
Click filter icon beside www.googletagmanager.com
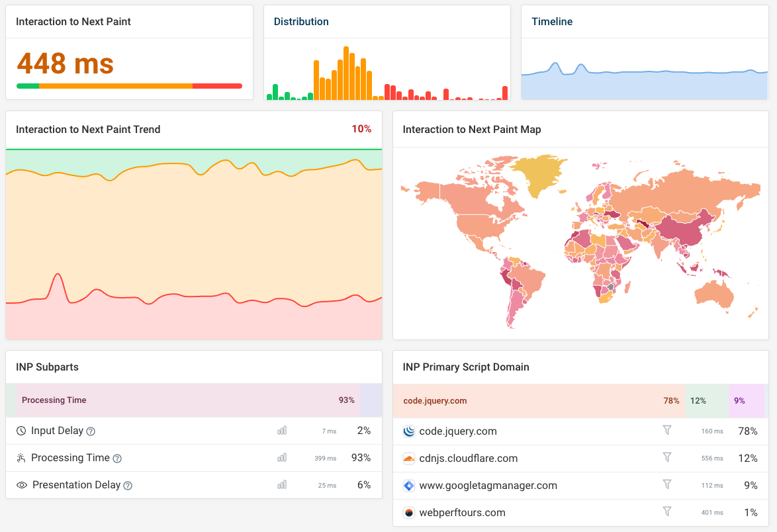(667, 485)
